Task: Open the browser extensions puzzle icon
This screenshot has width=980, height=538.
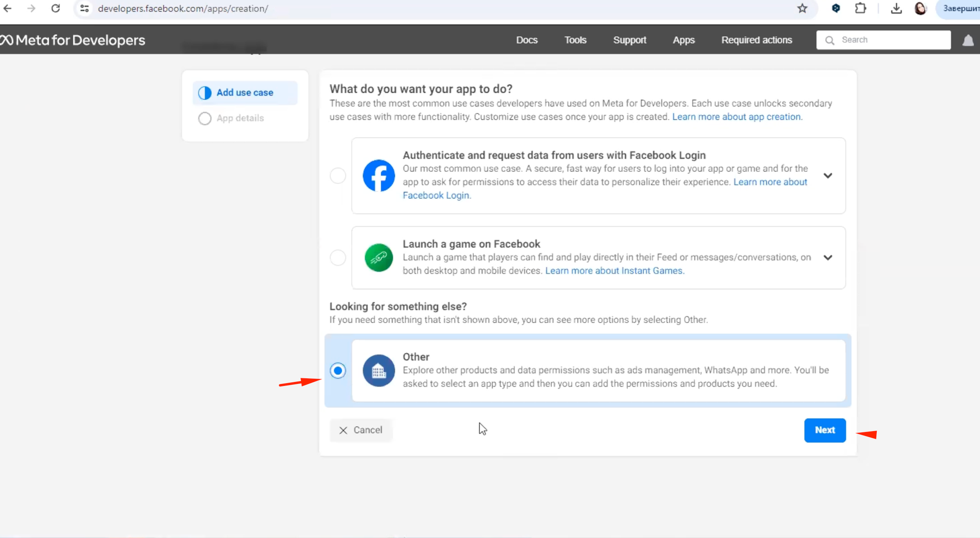Action: 860,9
